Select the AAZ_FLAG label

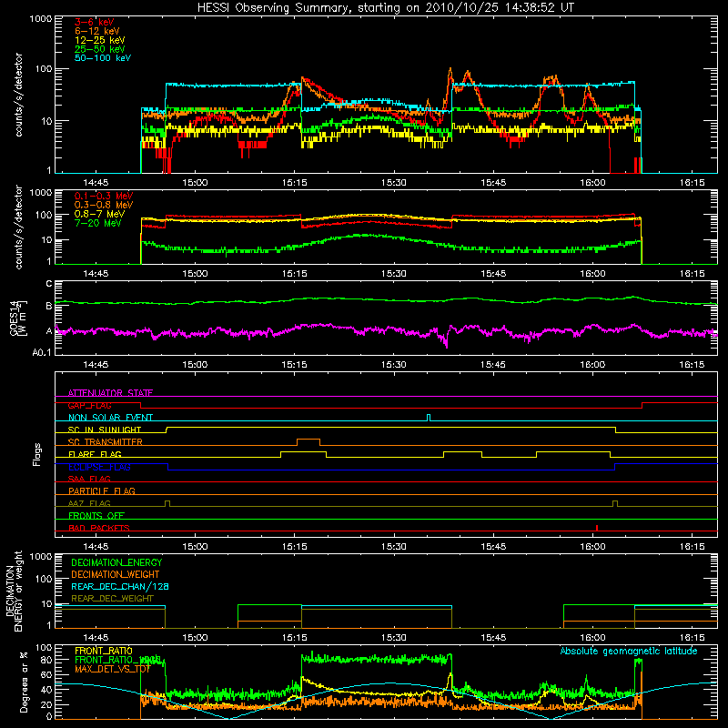[x=89, y=503]
